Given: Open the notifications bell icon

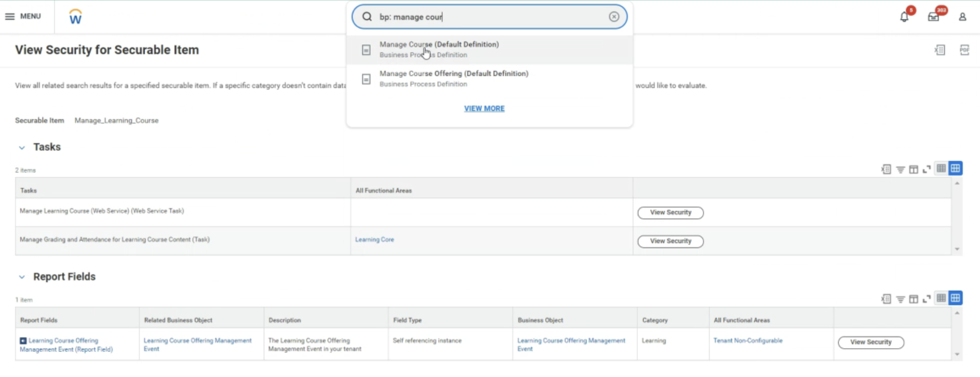Looking at the screenshot, I should click(904, 17).
